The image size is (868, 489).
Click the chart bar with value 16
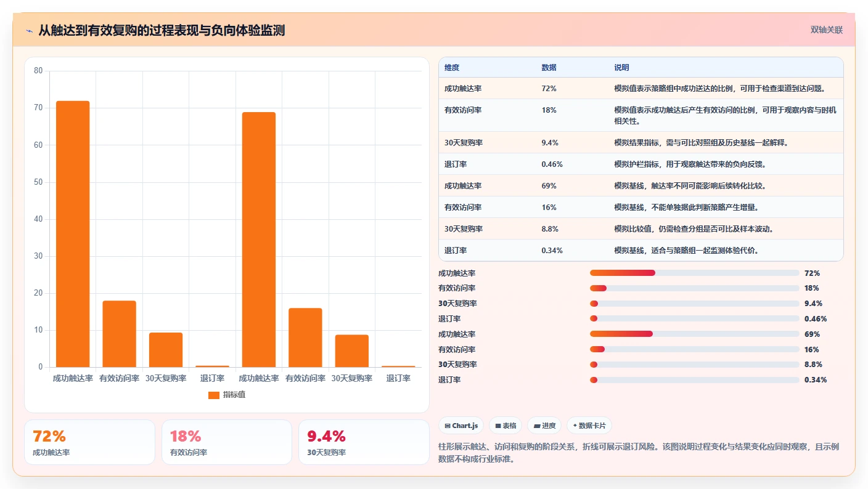[305, 337]
